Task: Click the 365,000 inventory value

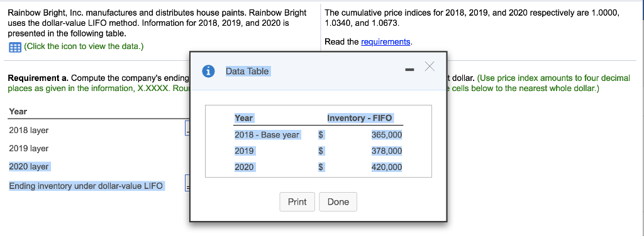Action: coord(387,135)
